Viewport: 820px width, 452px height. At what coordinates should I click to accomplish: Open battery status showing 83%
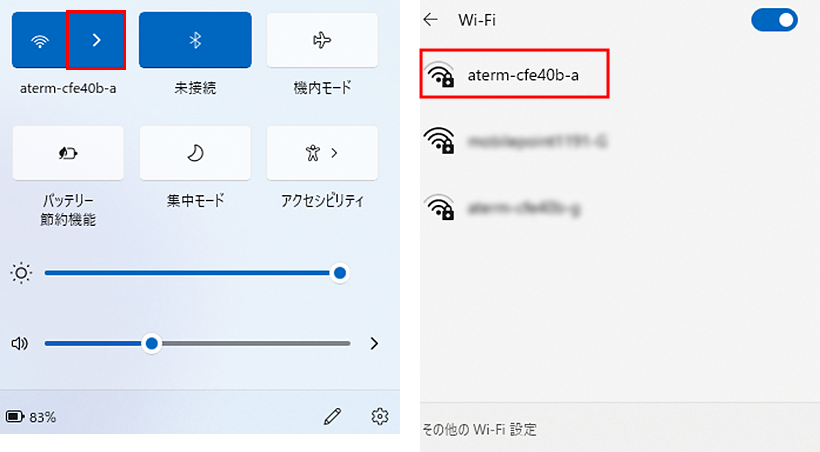tap(31, 417)
